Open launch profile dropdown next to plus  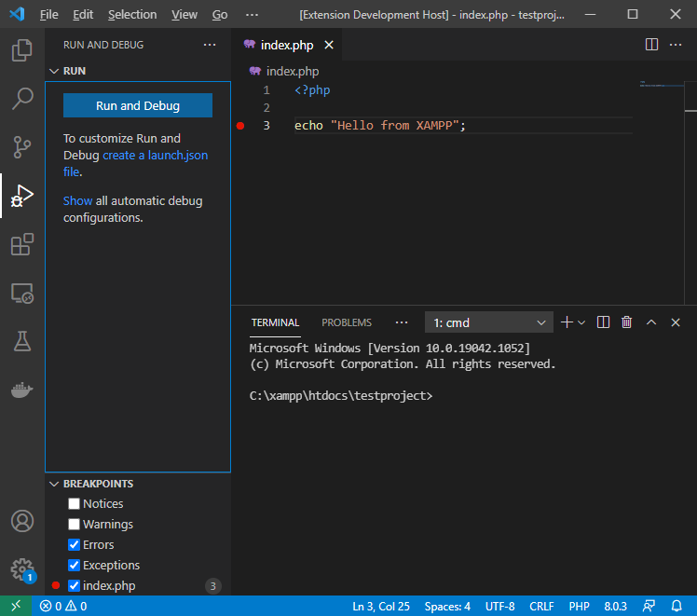[x=581, y=322]
